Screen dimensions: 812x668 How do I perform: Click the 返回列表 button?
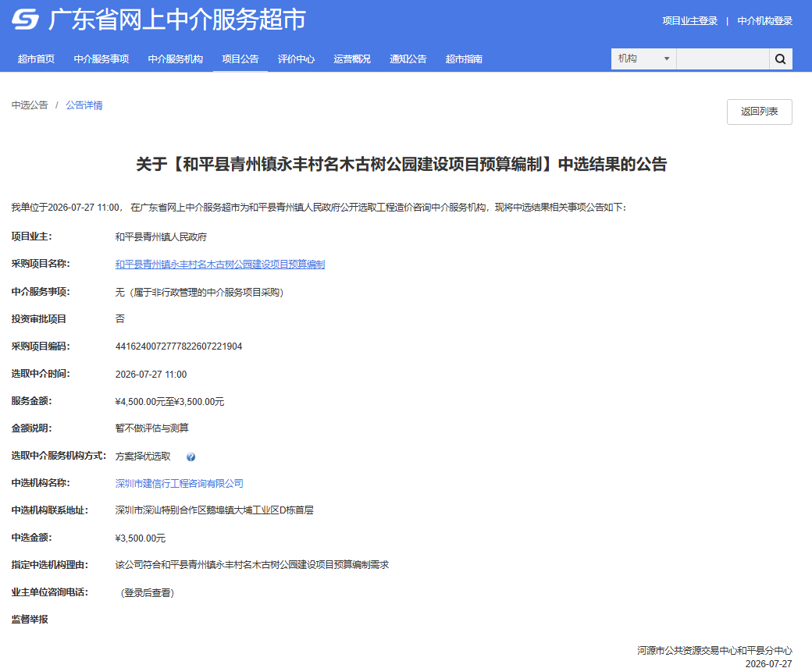(759, 112)
